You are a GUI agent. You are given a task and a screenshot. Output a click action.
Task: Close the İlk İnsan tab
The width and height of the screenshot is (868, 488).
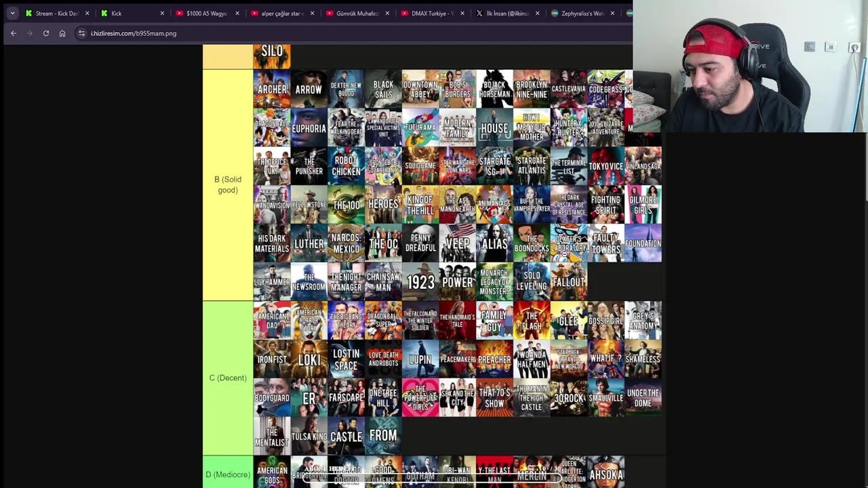(537, 13)
